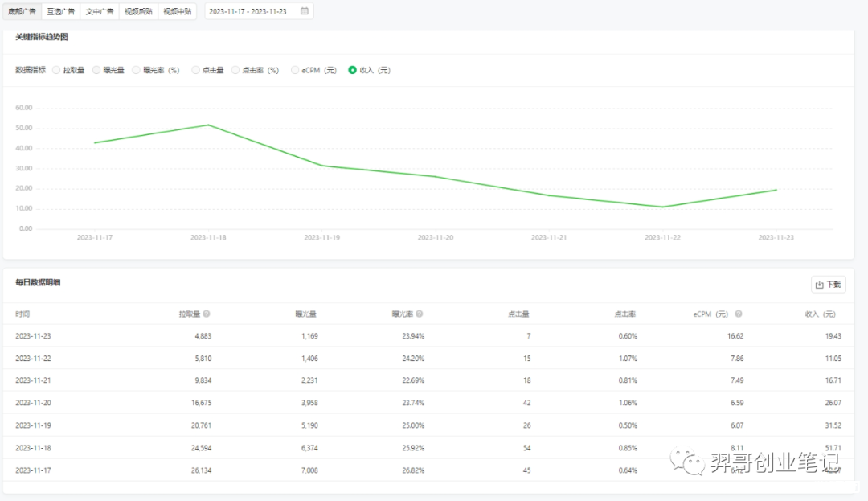Switch to the 文中广告 tab

point(100,11)
